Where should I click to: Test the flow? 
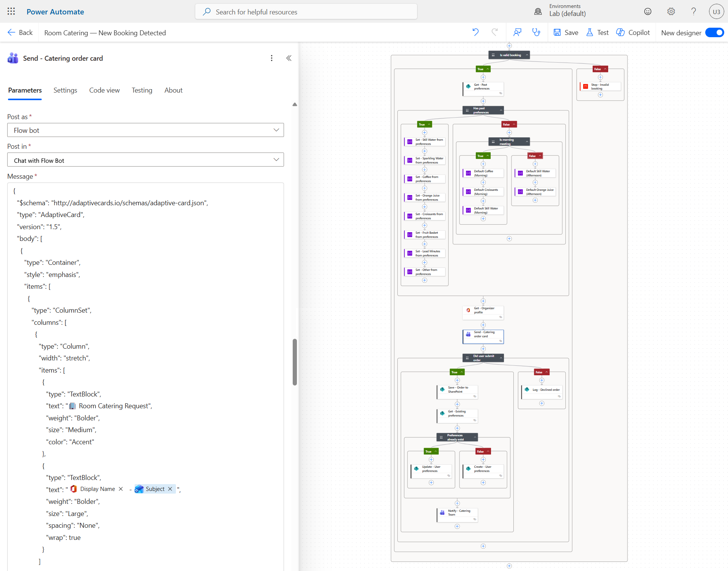pos(597,33)
